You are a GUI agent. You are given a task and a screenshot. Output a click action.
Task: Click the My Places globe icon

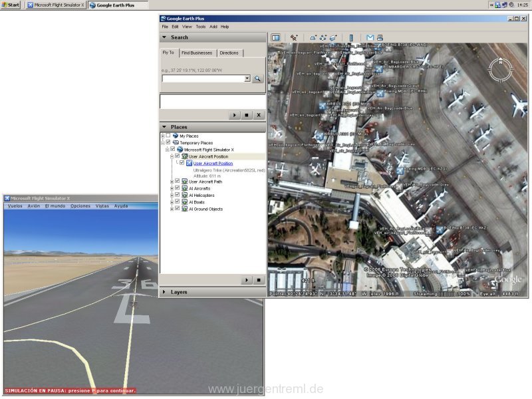click(176, 136)
